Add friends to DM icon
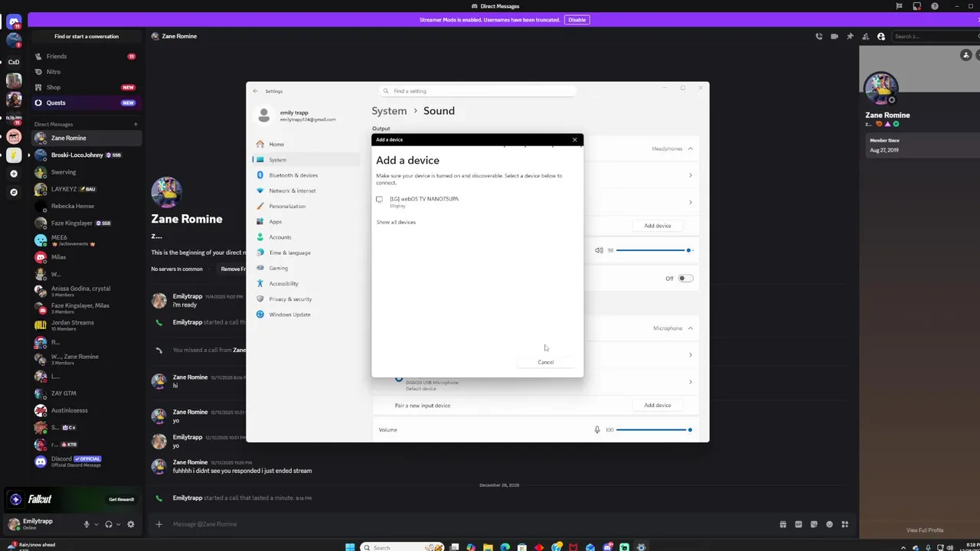980x551 pixels. pos(865,36)
